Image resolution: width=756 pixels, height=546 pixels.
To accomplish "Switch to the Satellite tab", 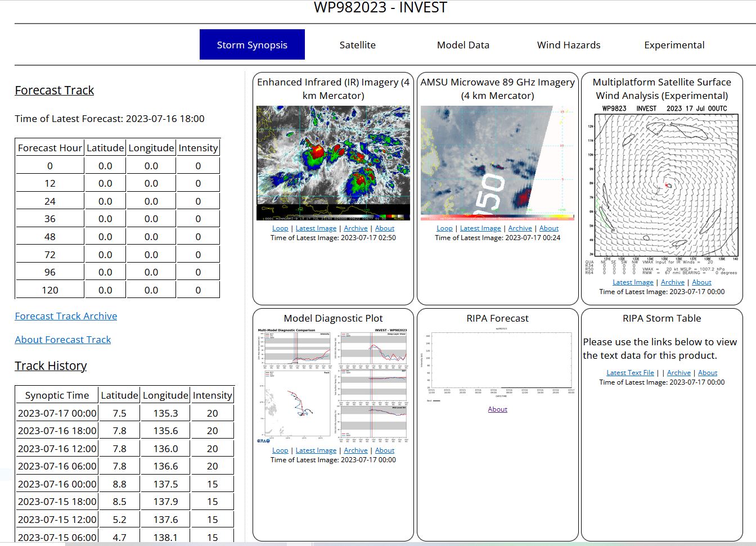I will click(357, 45).
